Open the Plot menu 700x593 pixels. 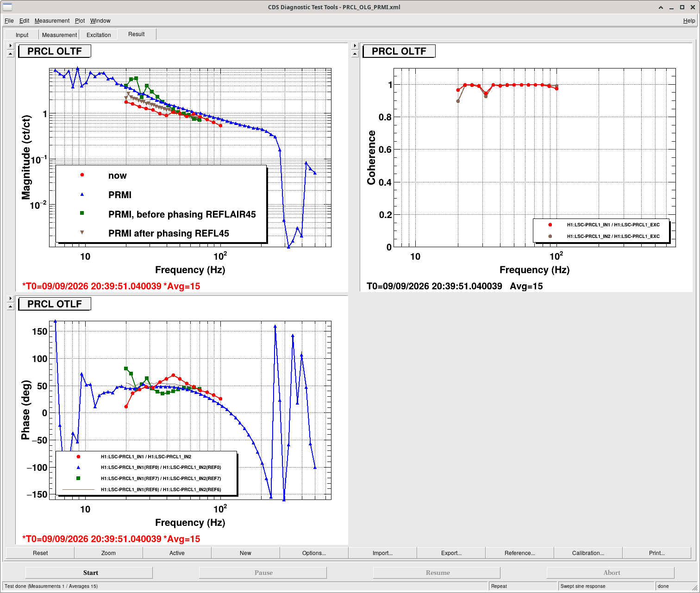80,21
